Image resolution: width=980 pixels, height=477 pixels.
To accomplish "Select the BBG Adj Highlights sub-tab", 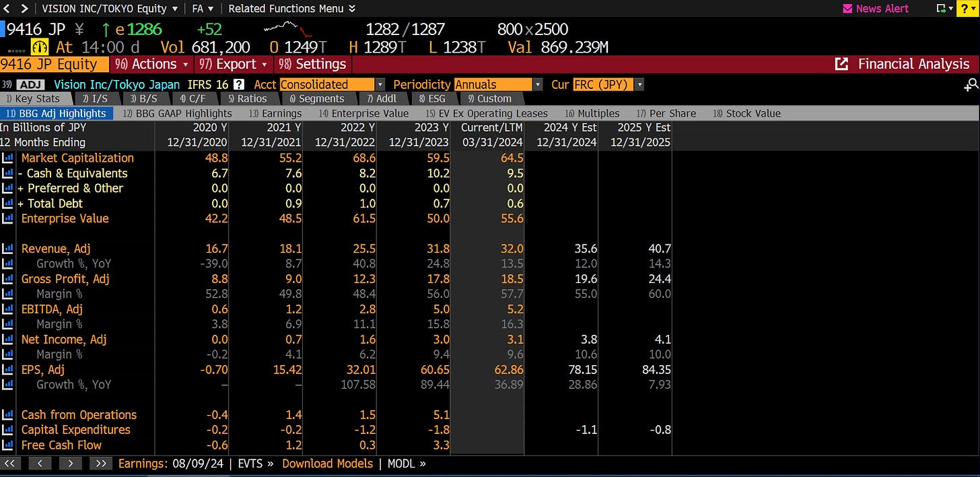I will click(57, 113).
